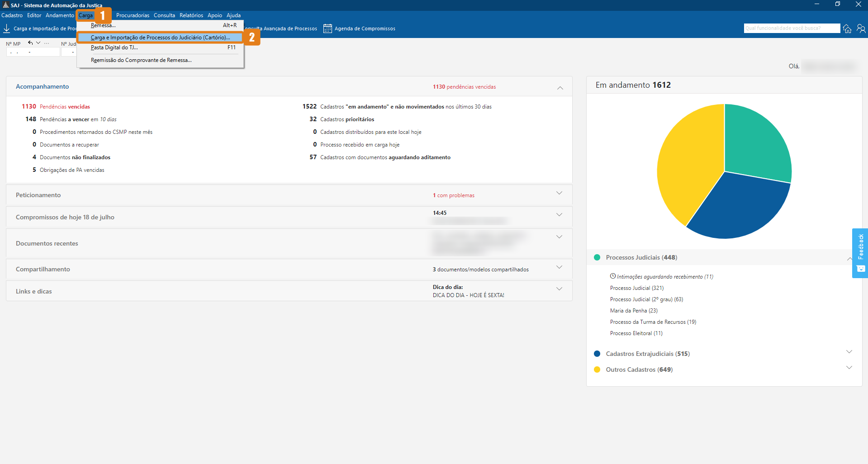This screenshot has height=464, width=868.
Task: Open the Feedback side tab
Action: point(860,253)
